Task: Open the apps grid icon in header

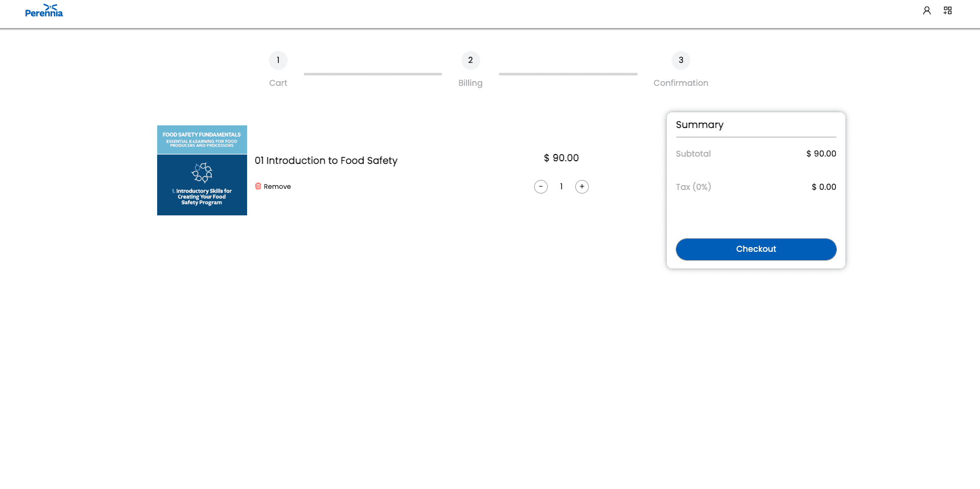Action: pos(948,10)
